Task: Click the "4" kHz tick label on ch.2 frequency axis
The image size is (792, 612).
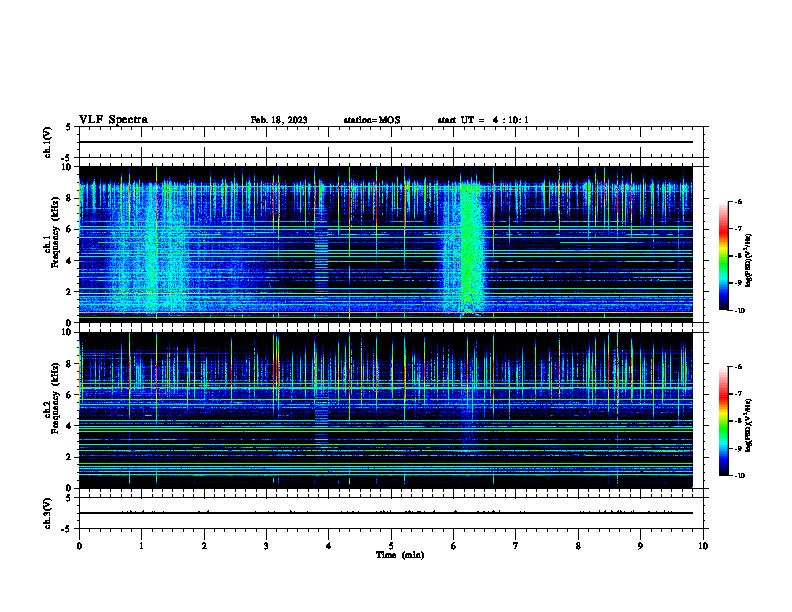Action: [x=69, y=426]
